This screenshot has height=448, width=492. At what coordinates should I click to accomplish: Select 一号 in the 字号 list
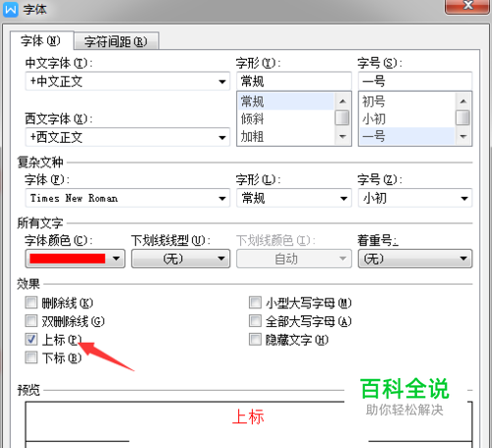click(406, 136)
